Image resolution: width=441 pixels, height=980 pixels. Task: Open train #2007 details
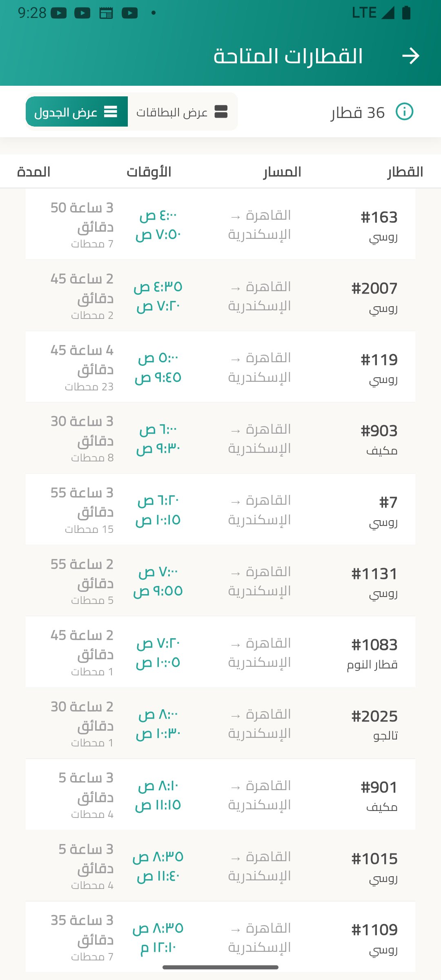(x=220, y=296)
